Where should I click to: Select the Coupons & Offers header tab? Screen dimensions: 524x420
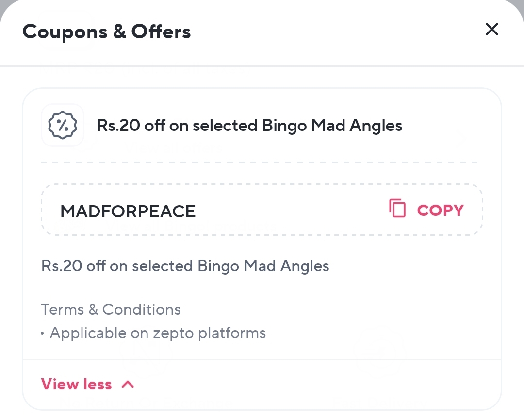pyautogui.click(x=106, y=31)
